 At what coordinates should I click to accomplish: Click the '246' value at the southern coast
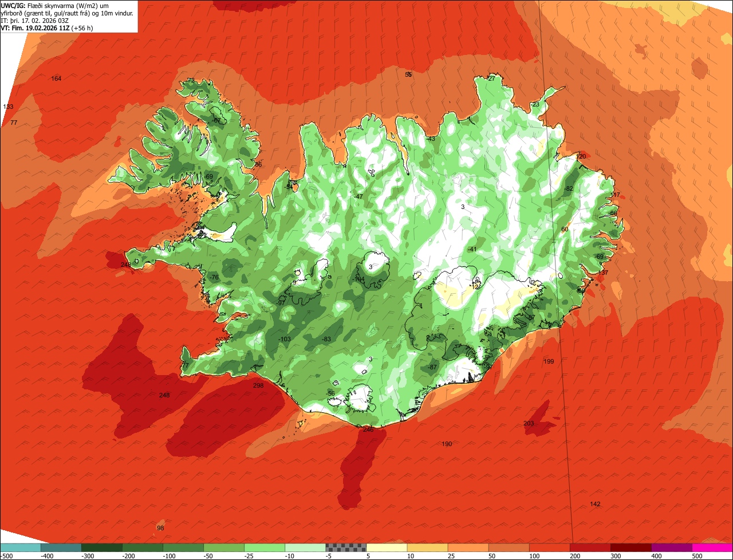(x=368, y=429)
